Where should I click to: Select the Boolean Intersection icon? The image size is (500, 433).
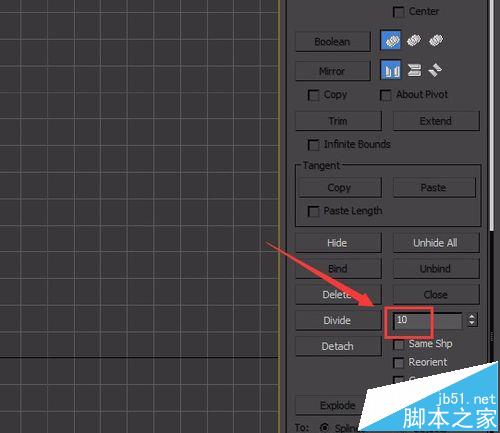point(436,40)
